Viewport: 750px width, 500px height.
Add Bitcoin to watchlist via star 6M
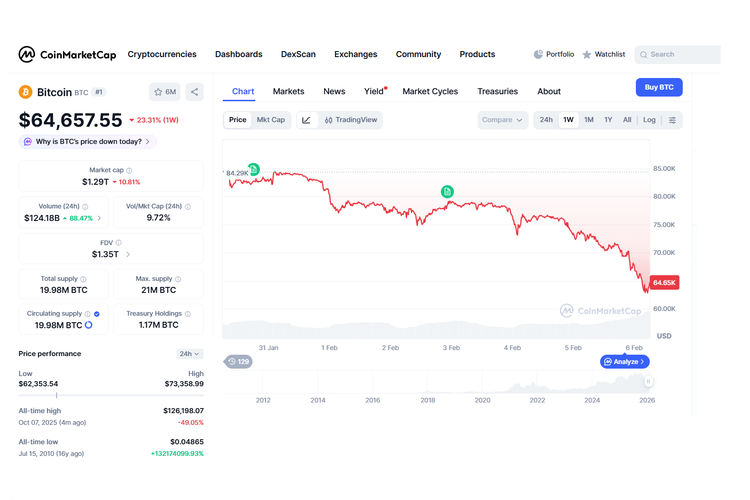pos(165,92)
